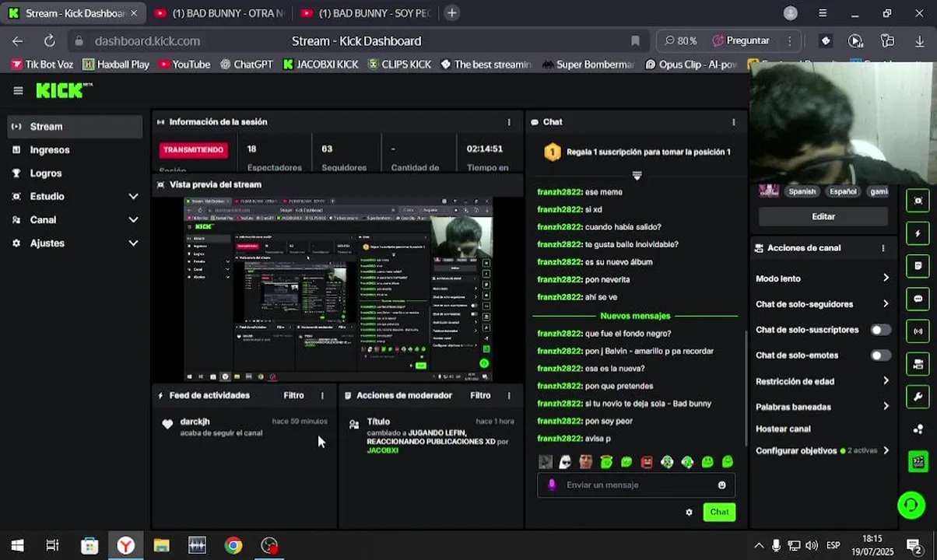Expand Modo lento settings
The width and height of the screenshot is (937, 560).
pyautogui.click(x=823, y=278)
